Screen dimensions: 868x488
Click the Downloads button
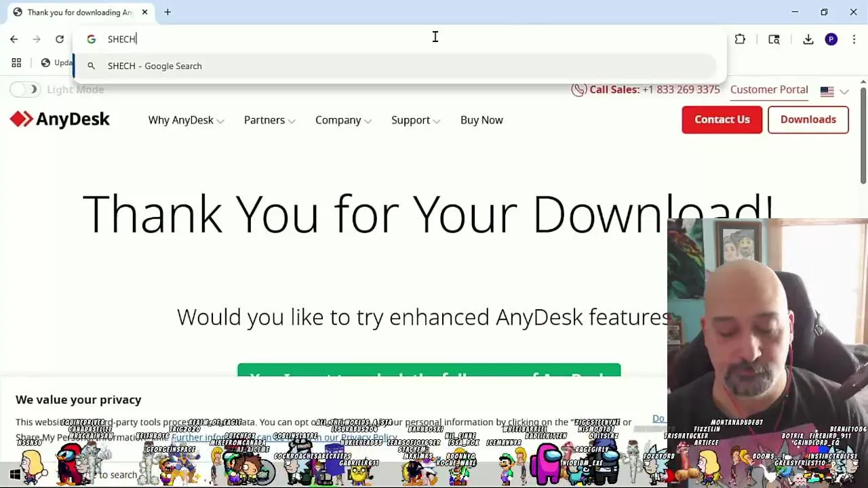808,119
